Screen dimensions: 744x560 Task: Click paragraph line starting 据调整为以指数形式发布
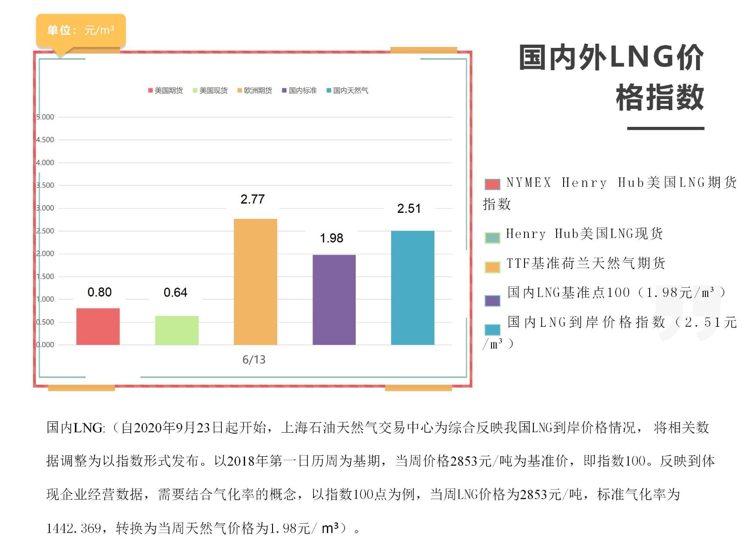[x=380, y=461]
